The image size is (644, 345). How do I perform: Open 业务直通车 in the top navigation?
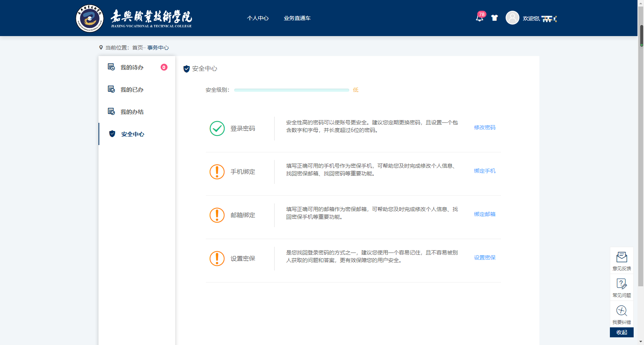297,18
